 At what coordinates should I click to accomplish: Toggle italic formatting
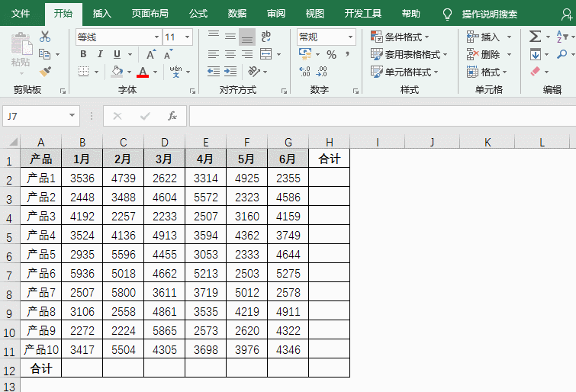pyautogui.click(x=100, y=54)
